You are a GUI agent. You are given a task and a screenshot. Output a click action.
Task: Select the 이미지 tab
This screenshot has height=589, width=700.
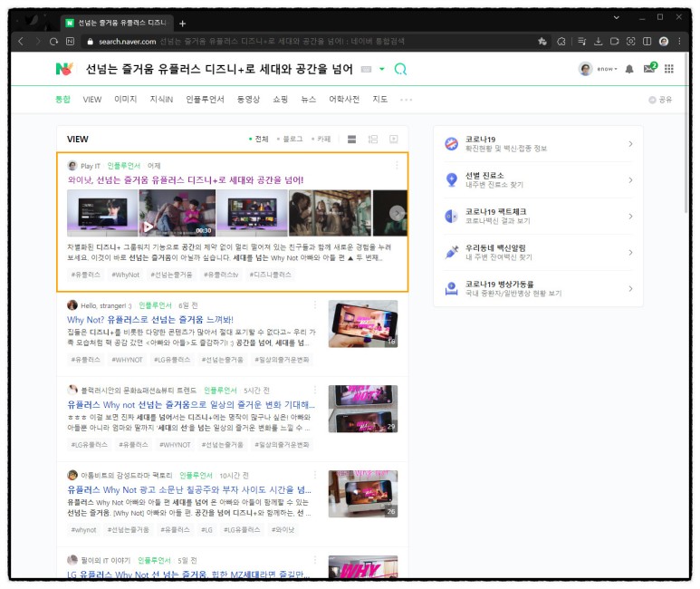(x=126, y=99)
